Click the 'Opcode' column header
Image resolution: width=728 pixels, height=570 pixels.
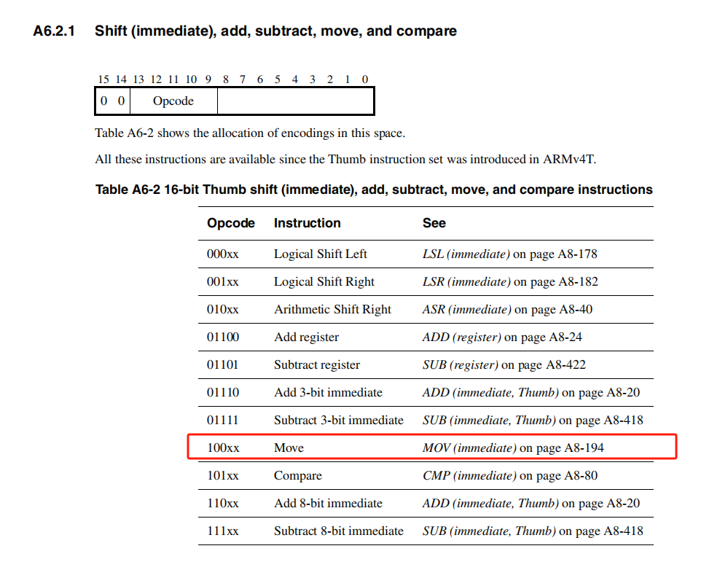[x=231, y=224]
